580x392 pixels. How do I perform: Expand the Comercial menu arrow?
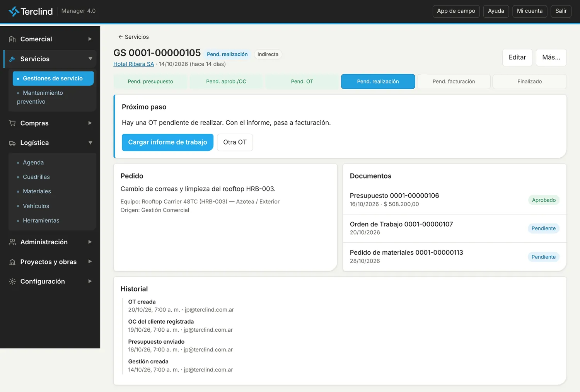coord(90,39)
